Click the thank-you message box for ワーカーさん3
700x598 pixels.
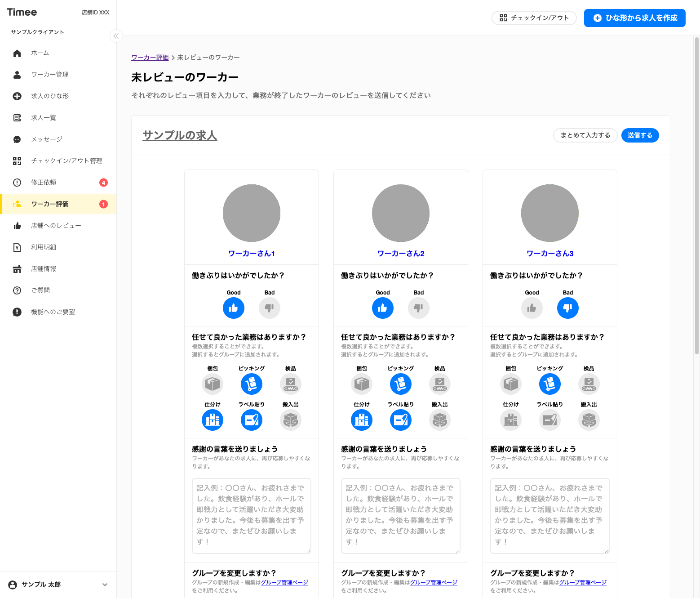pos(550,516)
